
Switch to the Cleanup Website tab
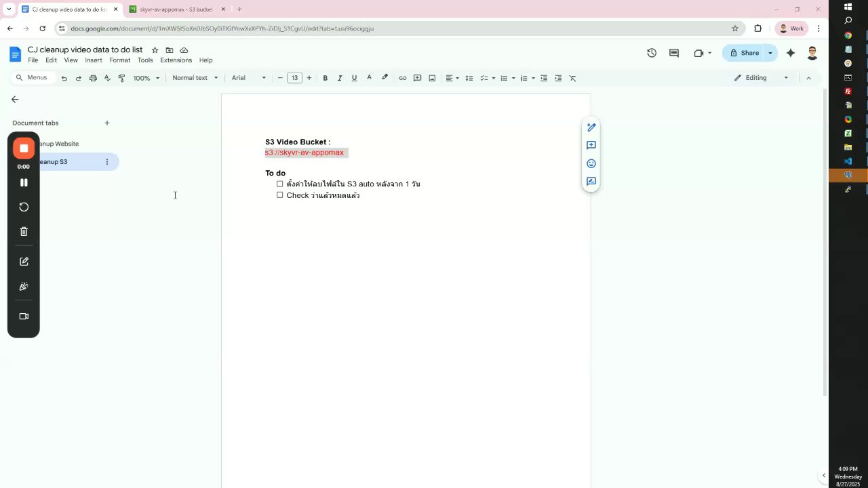tap(59, 144)
